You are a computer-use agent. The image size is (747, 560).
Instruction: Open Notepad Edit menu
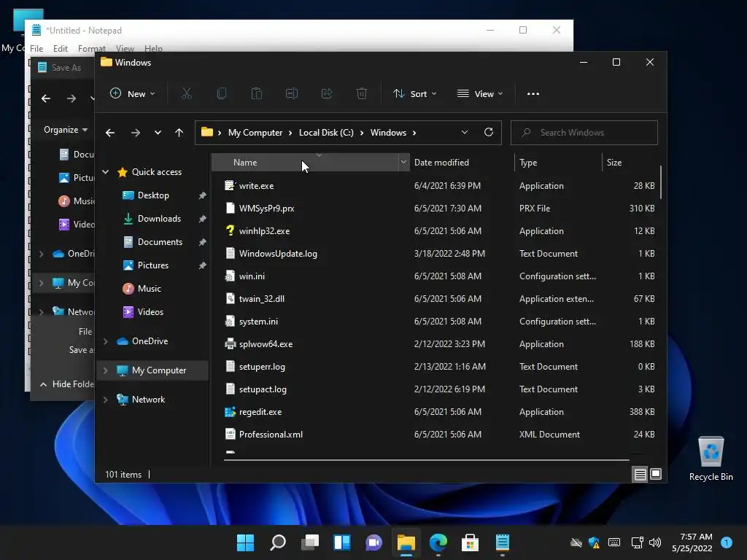61,49
